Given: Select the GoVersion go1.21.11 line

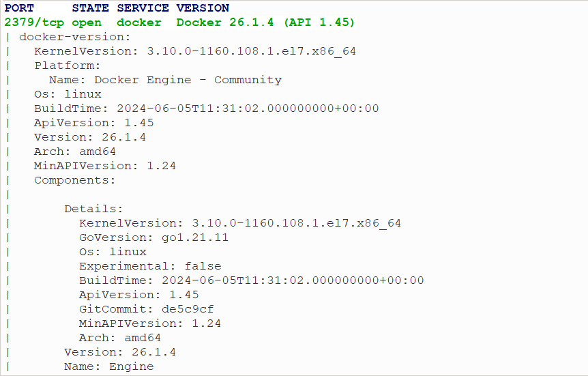Looking at the screenshot, I should coord(153,237).
